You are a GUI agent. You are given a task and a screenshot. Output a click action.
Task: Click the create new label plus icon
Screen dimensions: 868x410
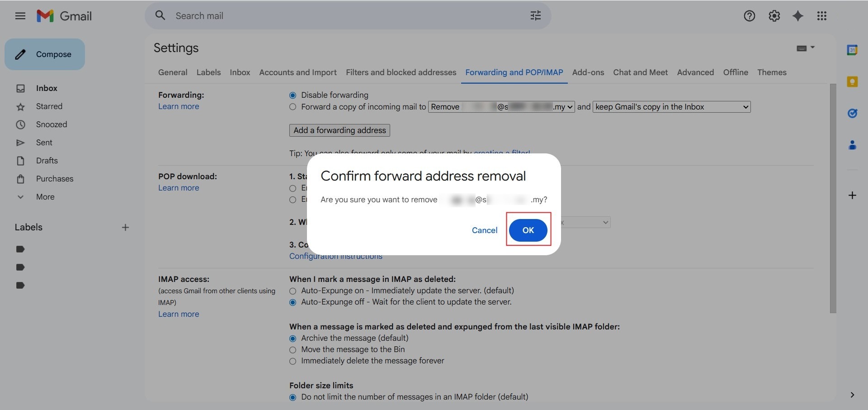(125, 227)
